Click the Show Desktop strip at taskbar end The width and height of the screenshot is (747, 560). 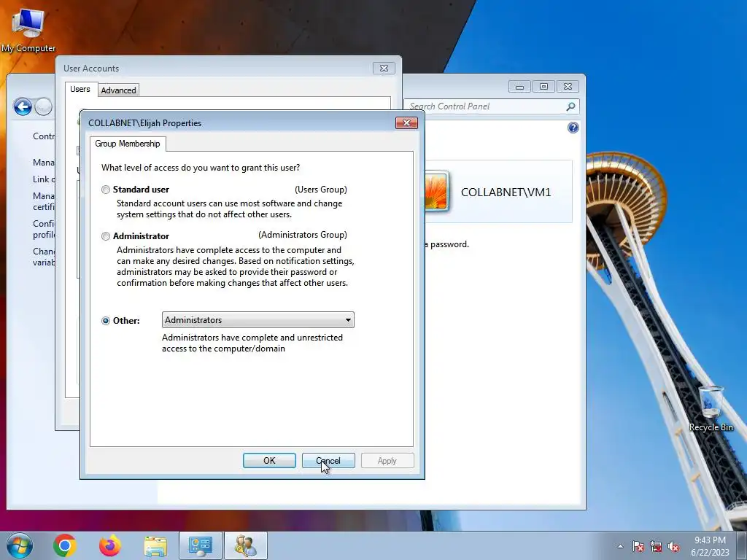[742, 545]
